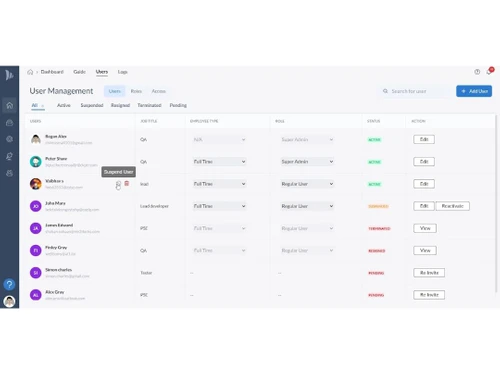The width and height of the screenshot is (500, 375).
Task: Click Valbkors's avatar picture
Action: [x=36, y=184]
